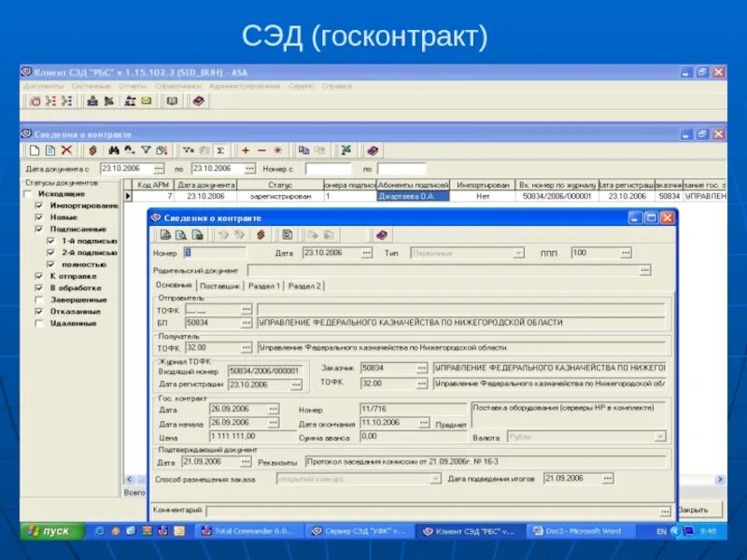Screen dimensions: 747x560
Task: Click the red asterisk icon
Action: tap(277, 150)
